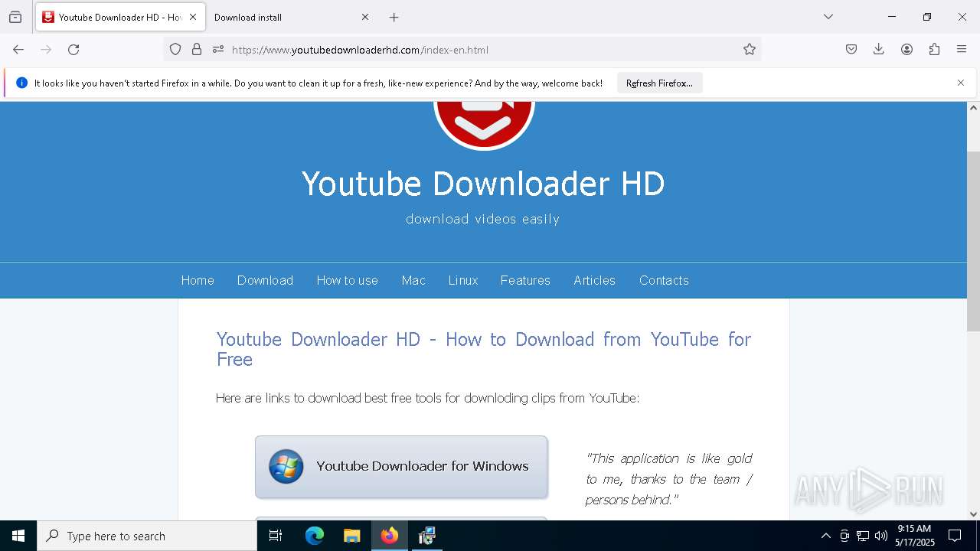Show hidden system tray icons chevron
Screen dimensions: 980x551
coord(825,536)
